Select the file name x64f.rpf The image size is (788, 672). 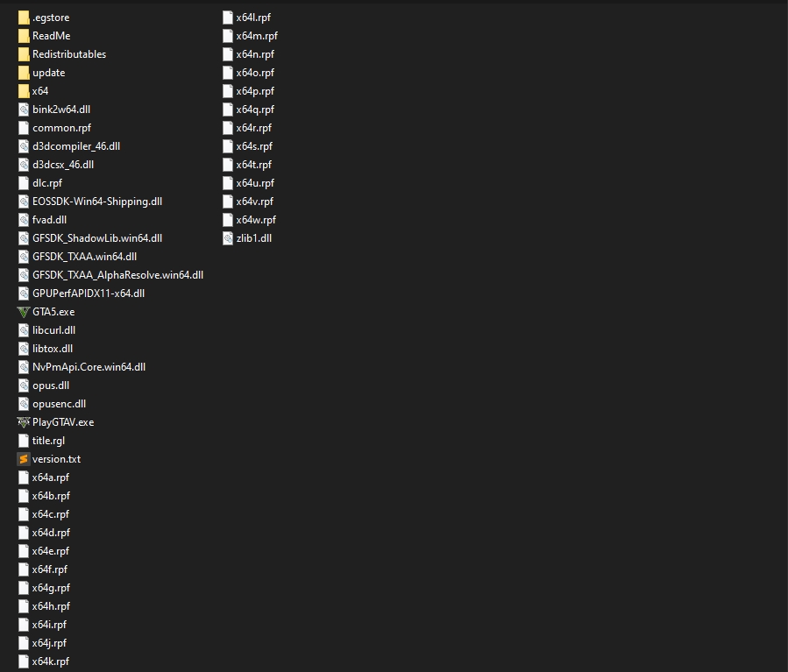pyautogui.click(x=50, y=569)
